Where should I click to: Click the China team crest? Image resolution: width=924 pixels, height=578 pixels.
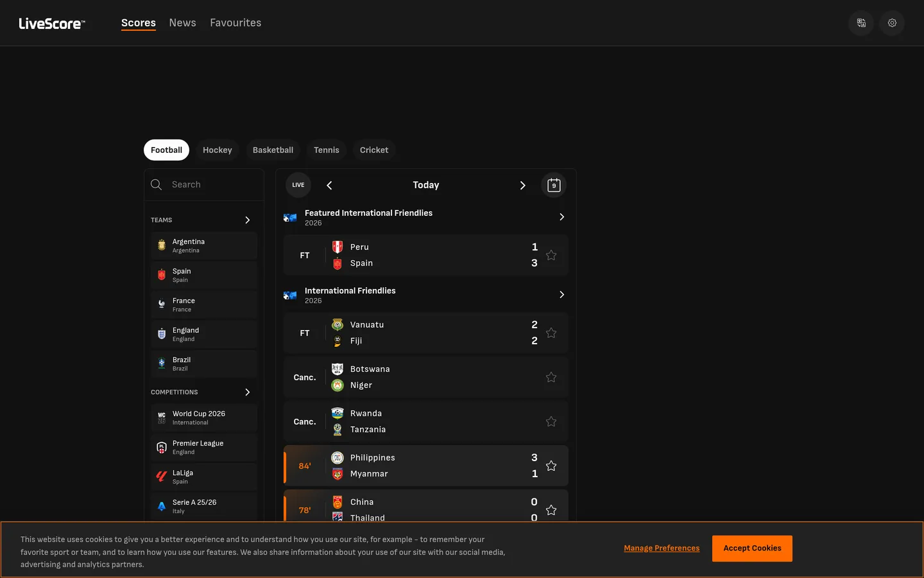pyautogui.click(x=338, y=502)
